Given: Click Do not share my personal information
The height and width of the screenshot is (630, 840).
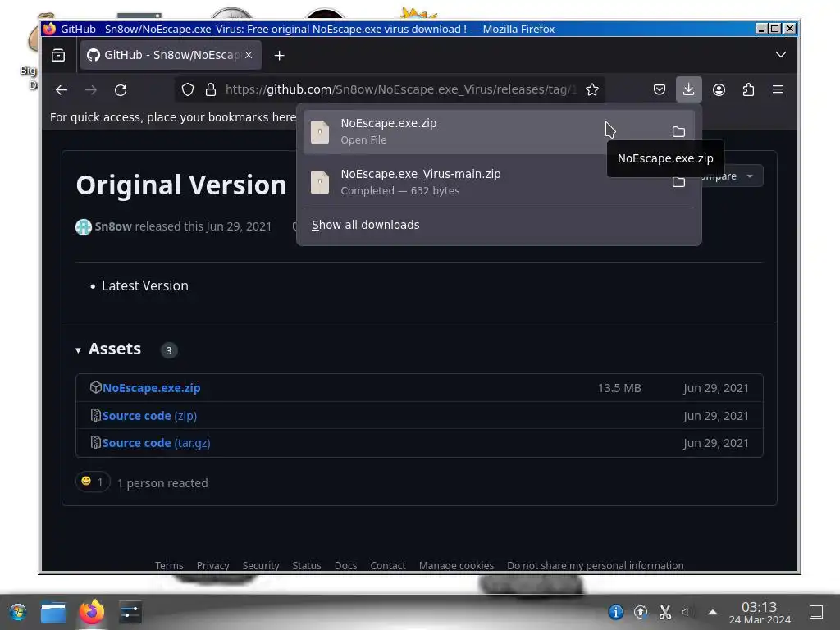Looking at the screenshot, I should tap(596, 566).
